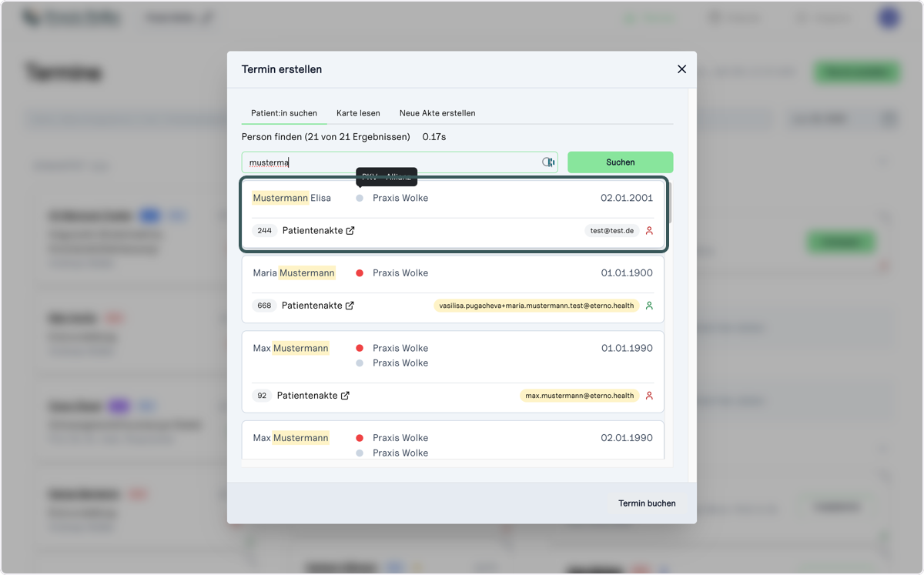Click Praxis Wolke in Maria Mustermann row
This screenshot has height=575, width=924.
[400, 273]
